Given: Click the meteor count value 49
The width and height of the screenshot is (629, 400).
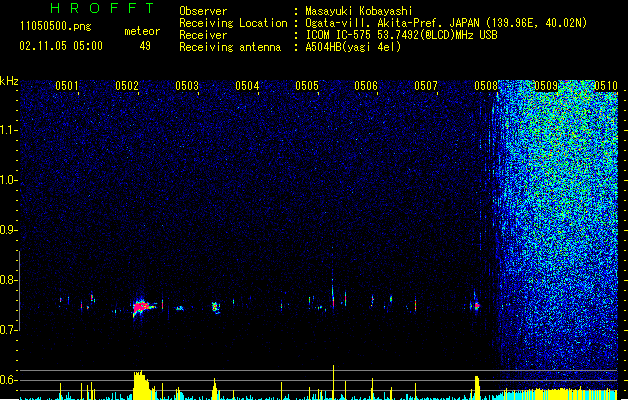Looking at the screenshot, I should coord(145,46).
